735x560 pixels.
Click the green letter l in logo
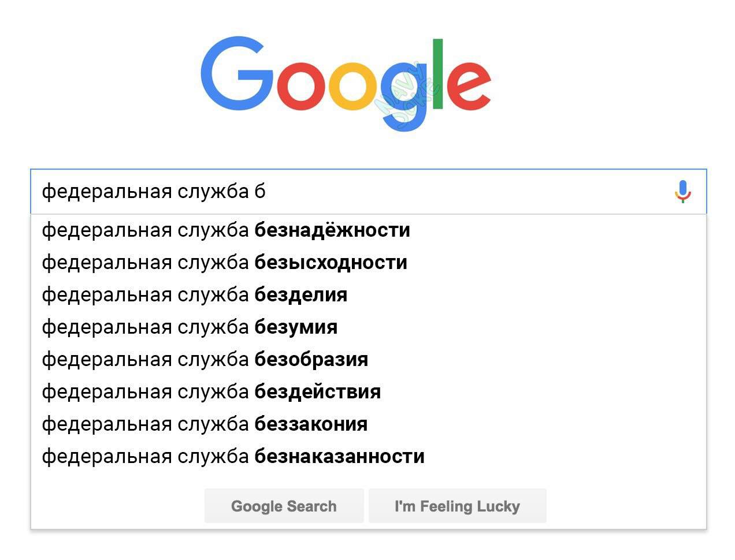[x=437, y=74]
